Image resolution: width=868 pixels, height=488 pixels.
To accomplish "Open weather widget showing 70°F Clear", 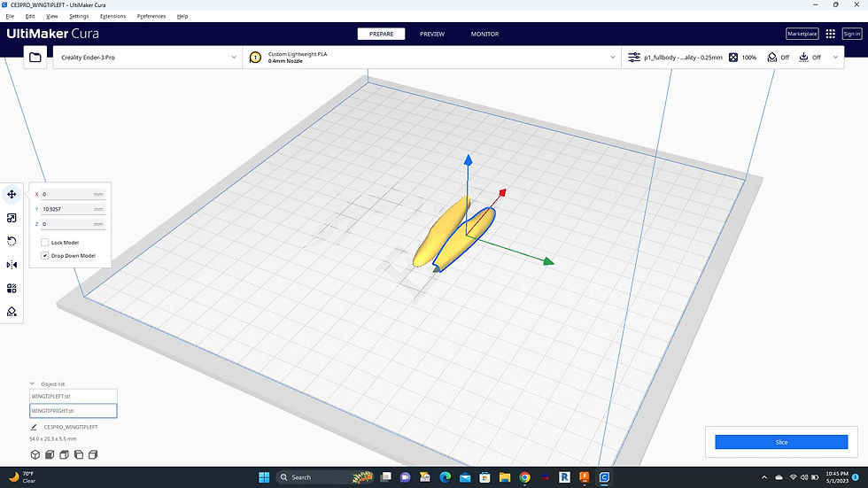I will pos(22,477).
